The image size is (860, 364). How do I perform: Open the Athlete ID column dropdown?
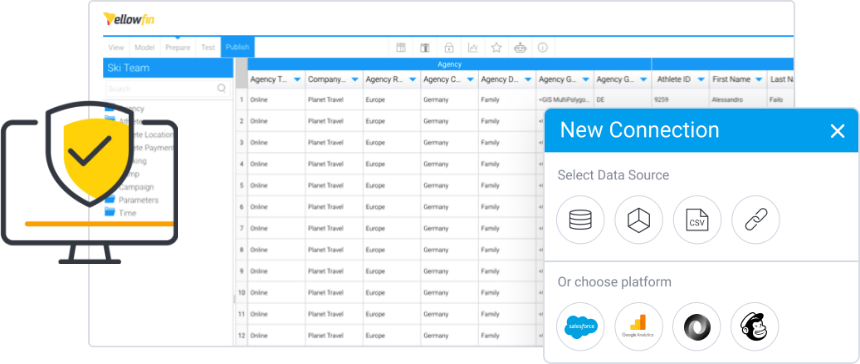(x=701, y=80)
